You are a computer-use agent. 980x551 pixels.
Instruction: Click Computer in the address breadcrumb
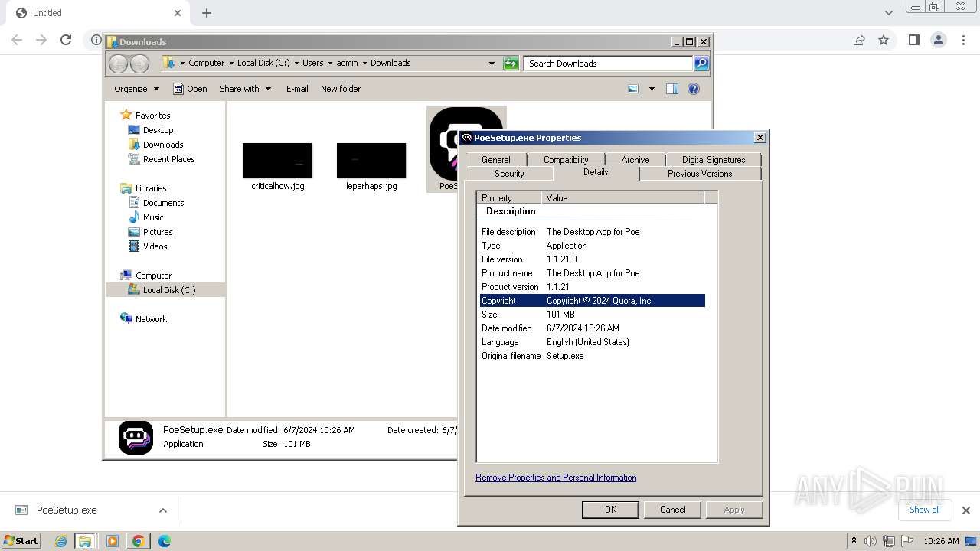click(207, 63)
